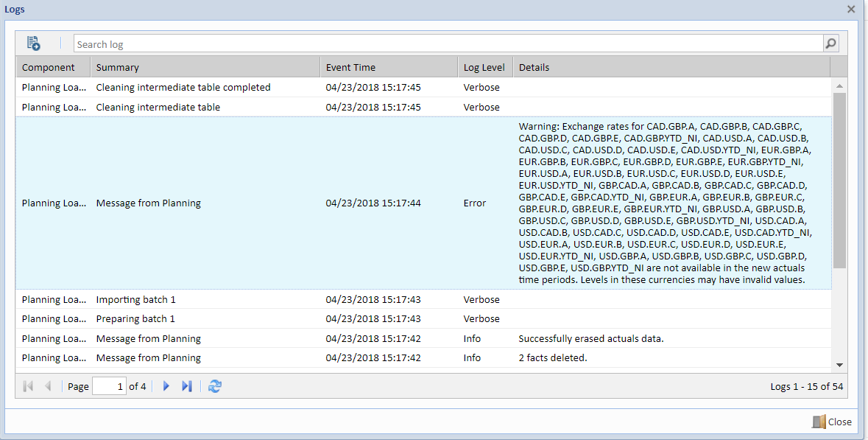The image size is (868, 440).
Task: Click Verbose level of 'Cleaning intermediate table completed'
Action: pos(481,87)
